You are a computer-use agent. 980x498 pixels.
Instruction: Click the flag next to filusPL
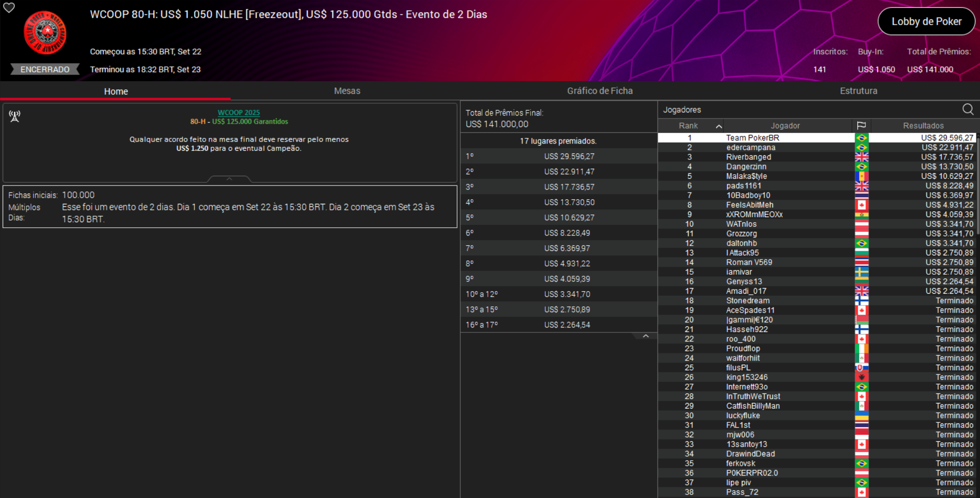861,368
